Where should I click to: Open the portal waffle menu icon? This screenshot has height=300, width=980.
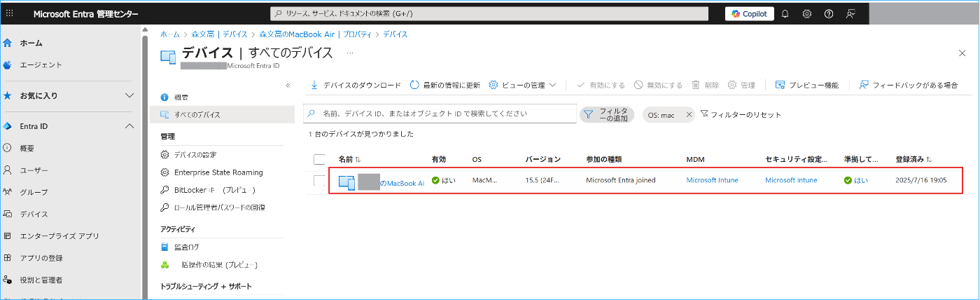coord(8,13)
